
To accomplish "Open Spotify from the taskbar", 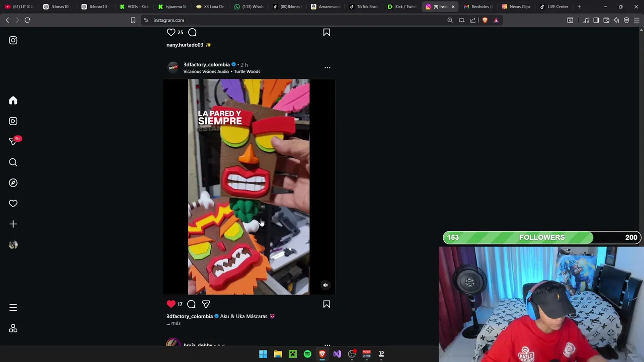I will pos(307,354).
